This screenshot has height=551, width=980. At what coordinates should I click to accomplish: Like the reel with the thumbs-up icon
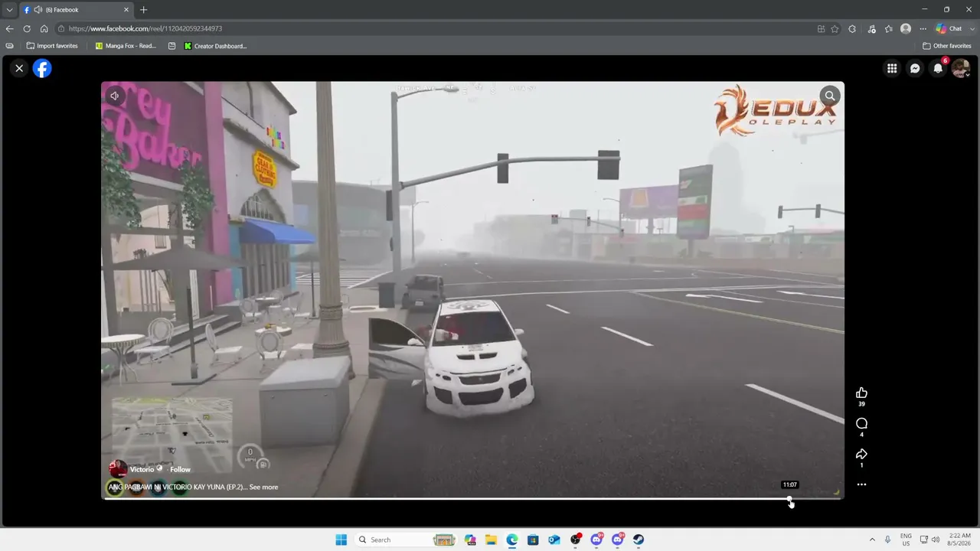861,393
